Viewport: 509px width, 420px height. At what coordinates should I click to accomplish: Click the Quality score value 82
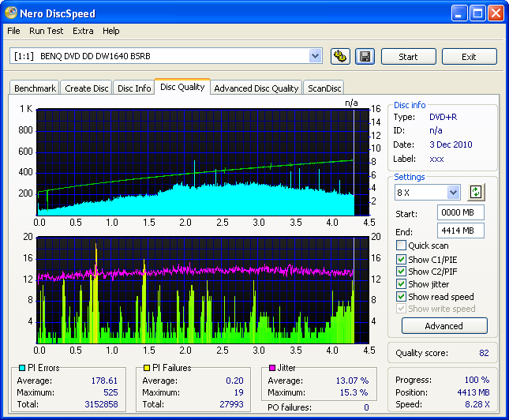[484, 353]
